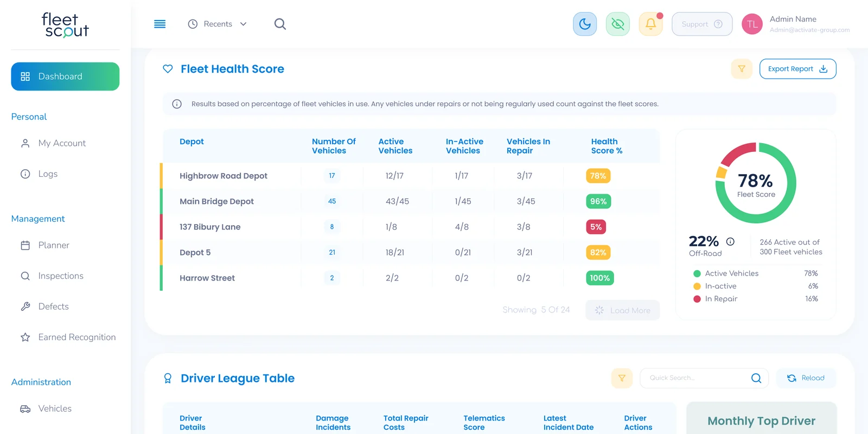The image size is (868, 434).
Task: Click vehicle count 45 badge
Action: click(332, 201)
